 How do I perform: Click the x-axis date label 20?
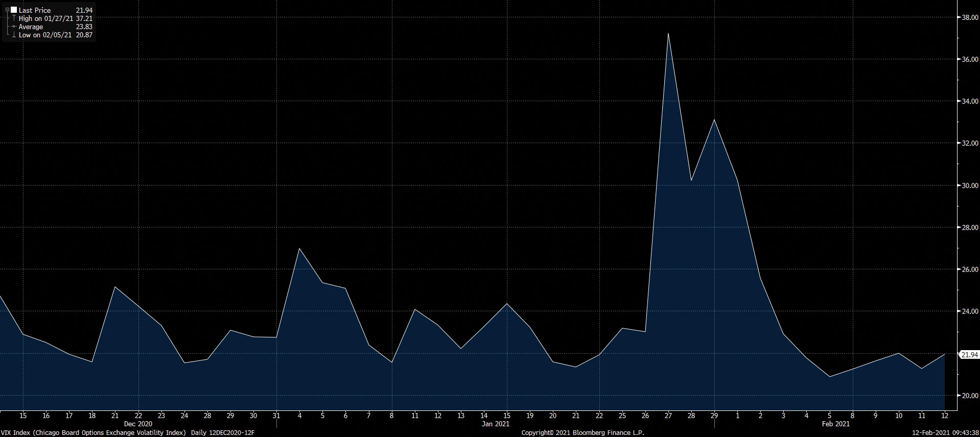pos(553,416)
